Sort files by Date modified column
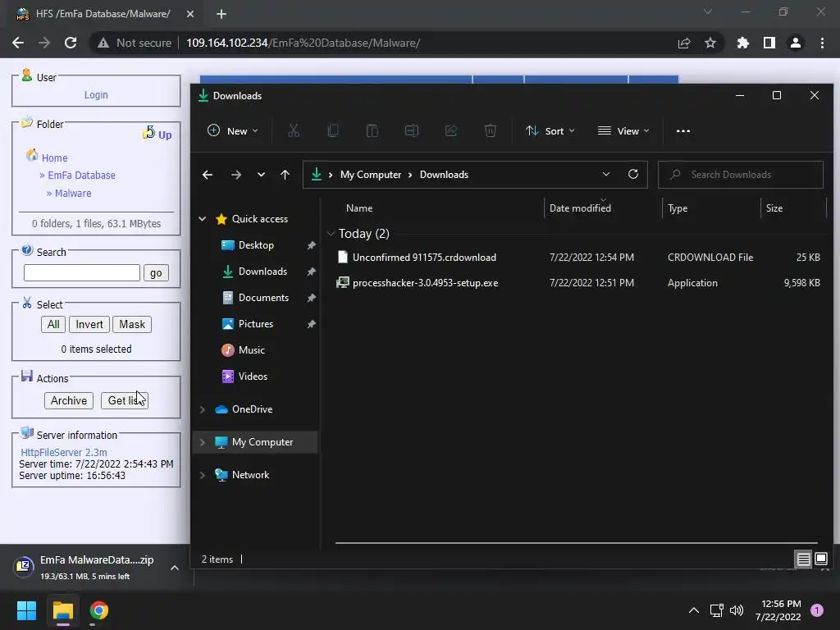This screenshot has width=840, height=630. pyautogui.click(x=580, y=208)
